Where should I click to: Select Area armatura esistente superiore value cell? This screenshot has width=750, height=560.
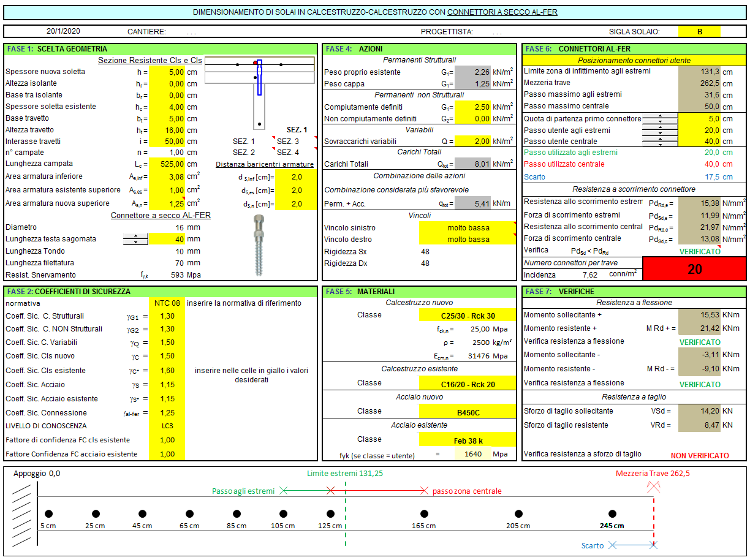coord(167,190)
